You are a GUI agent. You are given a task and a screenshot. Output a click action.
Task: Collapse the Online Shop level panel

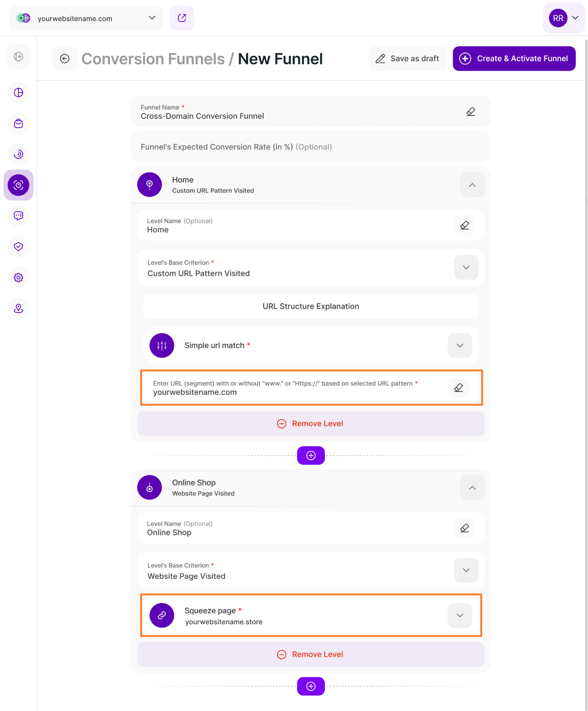click(472, 488)
